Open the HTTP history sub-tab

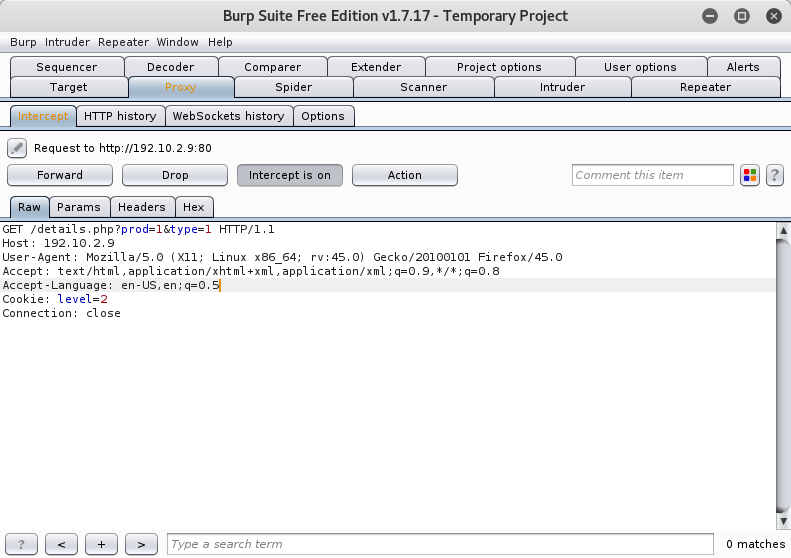pyautogui.click(x=120, y=116)
